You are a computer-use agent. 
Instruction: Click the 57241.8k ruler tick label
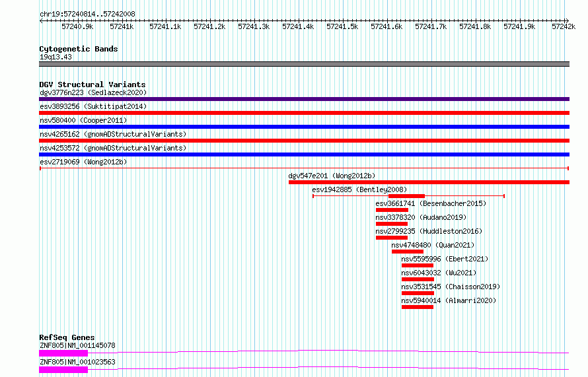pyautogui.click(x=475, y=26)
